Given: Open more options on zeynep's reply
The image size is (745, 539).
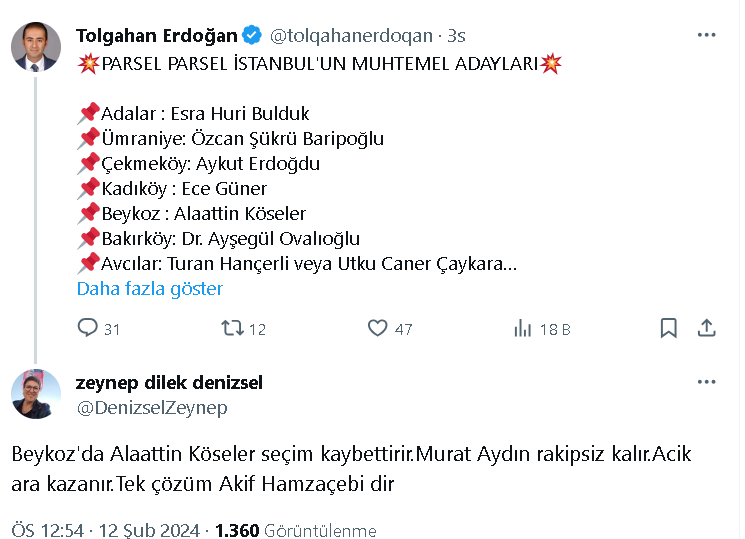Looking at the screenshot, I should (x=706, y=382).
